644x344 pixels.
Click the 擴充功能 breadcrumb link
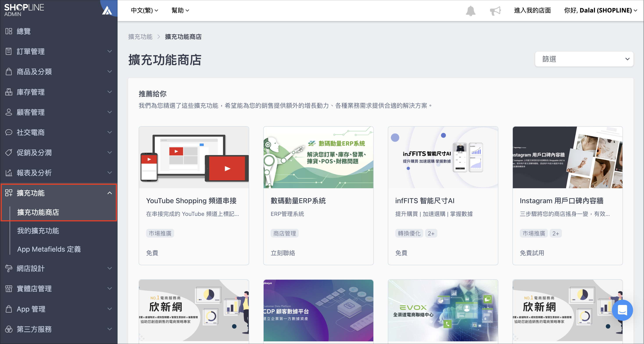[140, 37]
